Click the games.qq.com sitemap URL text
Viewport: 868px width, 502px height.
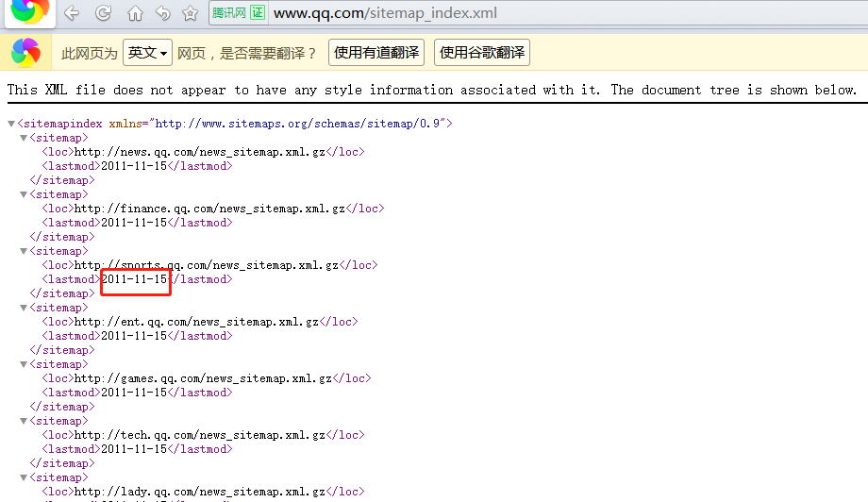[x=203, y=378]
